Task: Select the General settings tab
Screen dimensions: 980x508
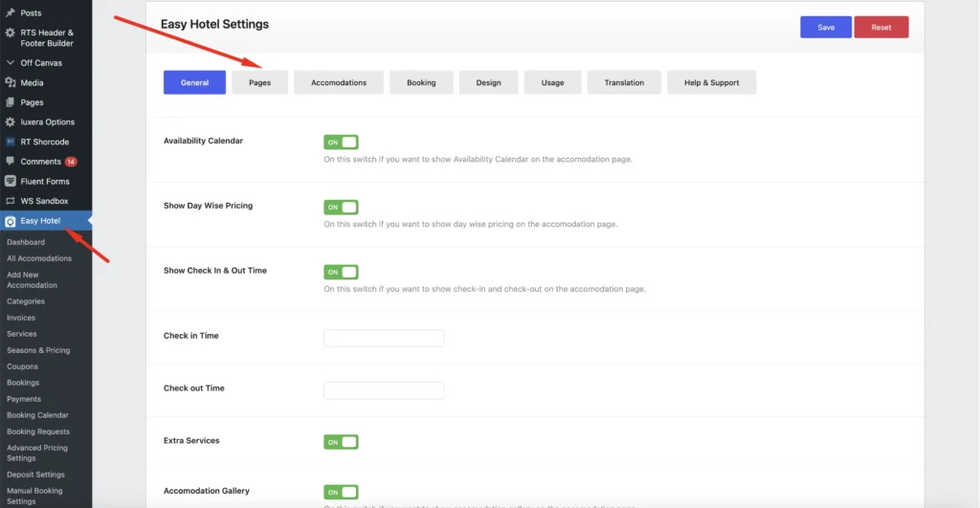Action: point(194,82)
